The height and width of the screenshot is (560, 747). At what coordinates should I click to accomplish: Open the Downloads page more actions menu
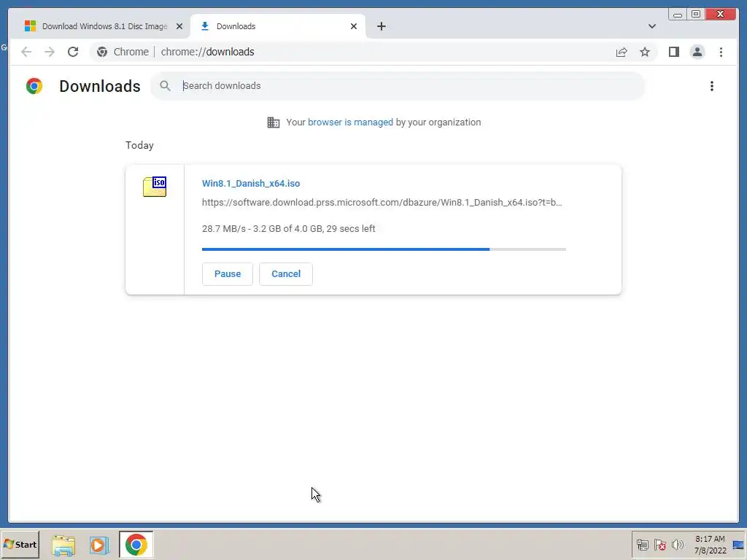(712, 86)
